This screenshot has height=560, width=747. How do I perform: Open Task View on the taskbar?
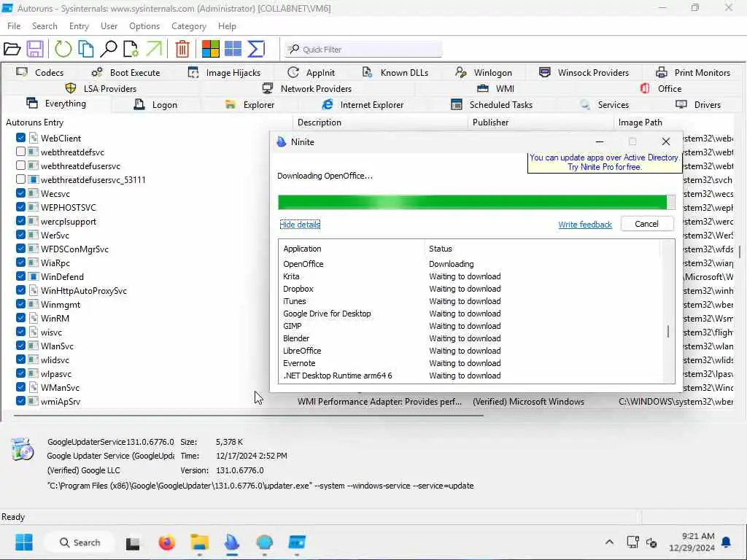[x=133, y=542]
